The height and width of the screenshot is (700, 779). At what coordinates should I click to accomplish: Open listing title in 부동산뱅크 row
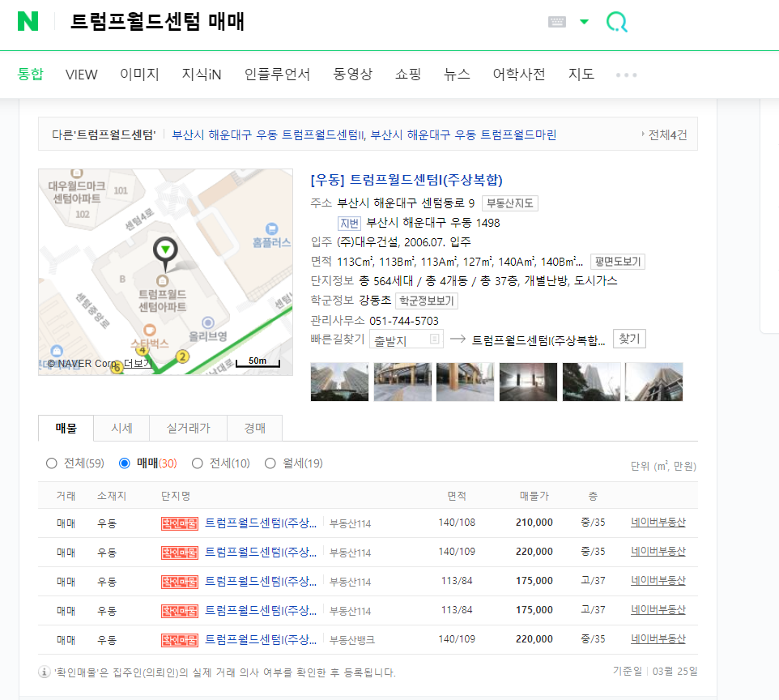pos(261,639)
